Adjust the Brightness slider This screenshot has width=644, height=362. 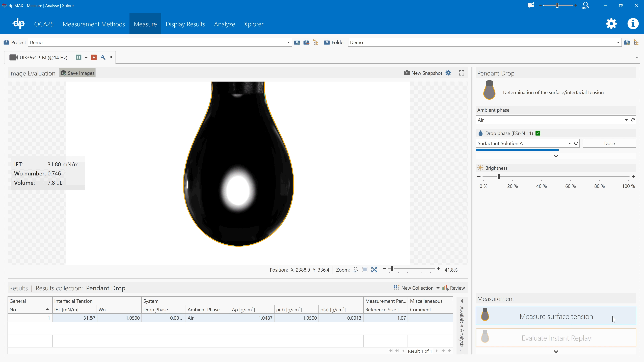coord(498,176)
